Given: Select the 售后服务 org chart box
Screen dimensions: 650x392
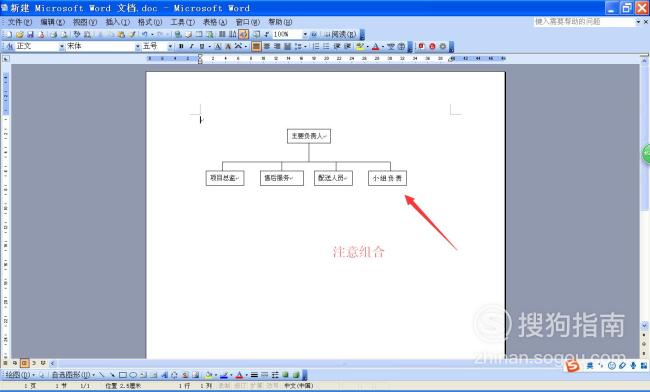Looking at the screenshot, I should [x=281, y=178].
